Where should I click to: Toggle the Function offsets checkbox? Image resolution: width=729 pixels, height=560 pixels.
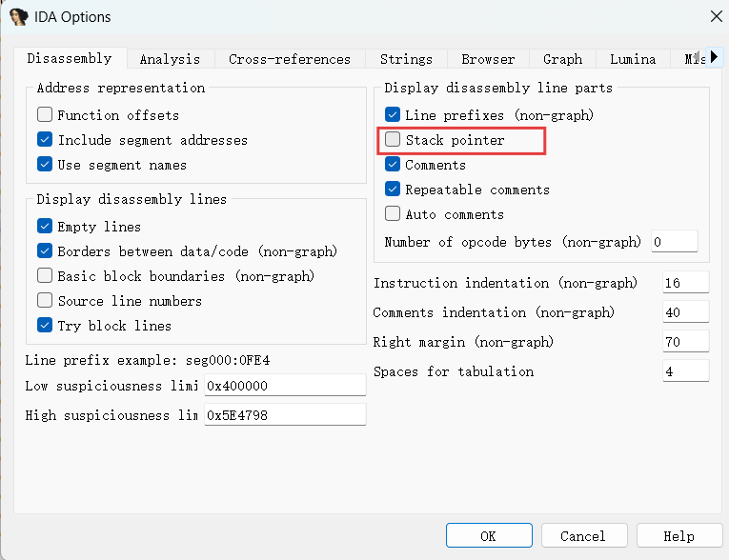[x=45, y=115]
